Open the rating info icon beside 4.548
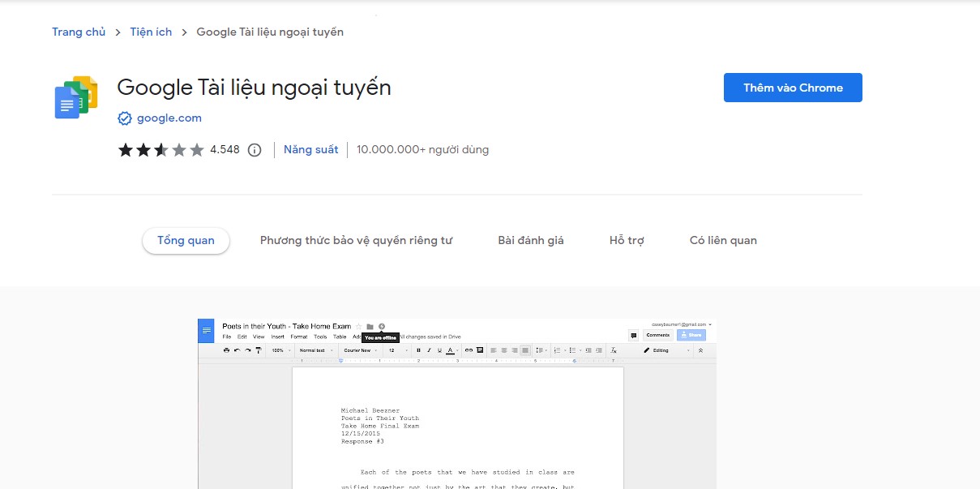 255,150
